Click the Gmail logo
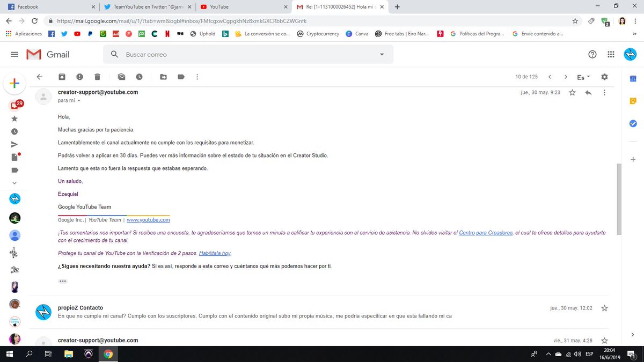This screenshot has width=644, height=362. coord(48,55)
